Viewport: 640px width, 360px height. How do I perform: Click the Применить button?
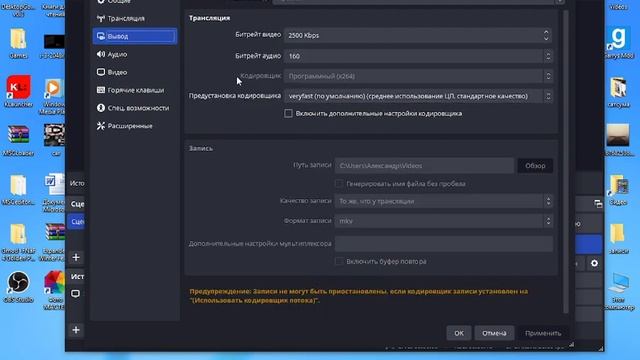point(543,333)
